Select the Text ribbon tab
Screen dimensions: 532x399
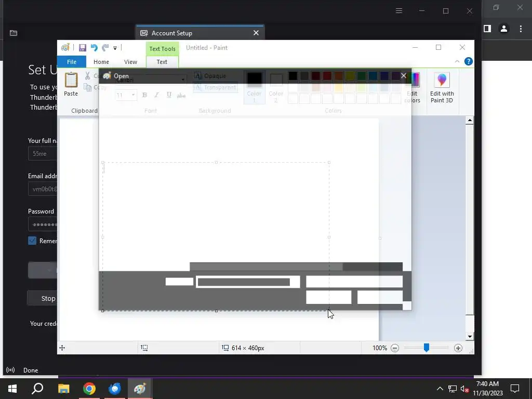coord(162,62)
